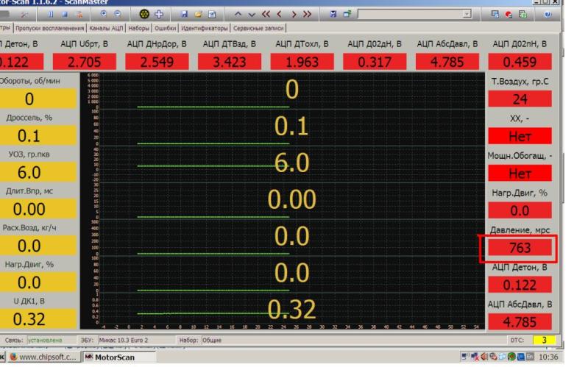Open the Пропуски воспламенения tab
The height and width of the screenshot is (367, 588).
coord(46,28)
